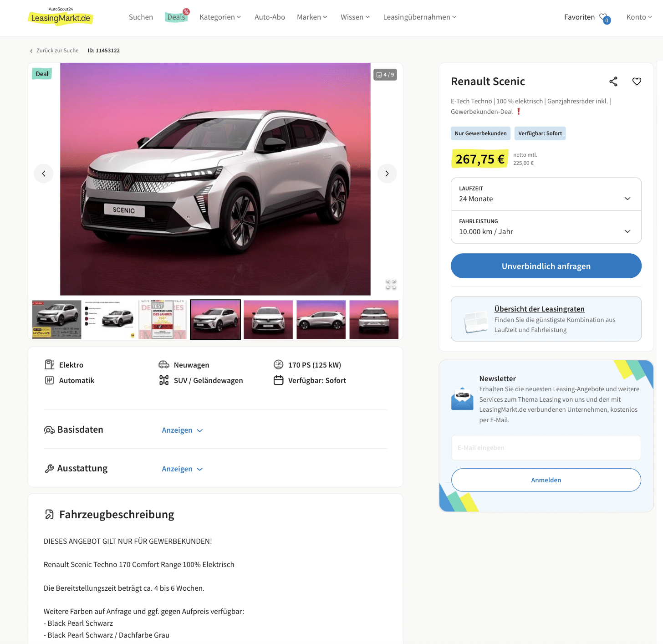
Task: Expand Basisdaten with Anzeigen
Action: coord(182,430)
